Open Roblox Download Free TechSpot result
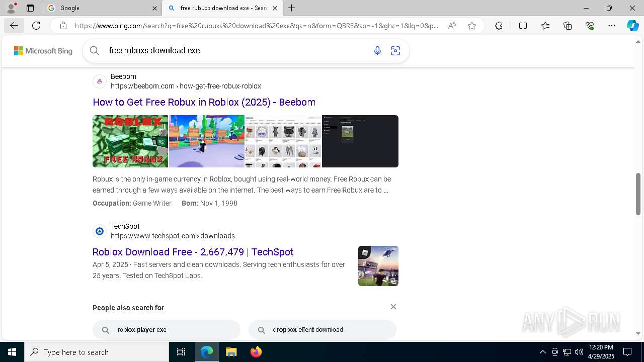Screen dimensions: 644x362 [193, 252]
